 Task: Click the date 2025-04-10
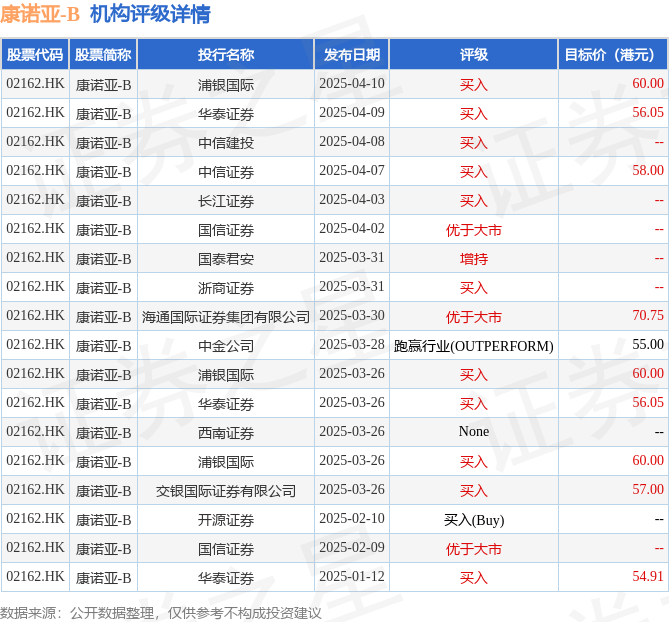click(352, 84)
